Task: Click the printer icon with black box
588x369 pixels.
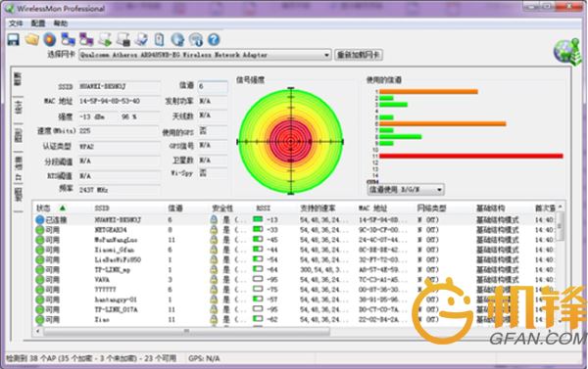Action: (123, 39)
